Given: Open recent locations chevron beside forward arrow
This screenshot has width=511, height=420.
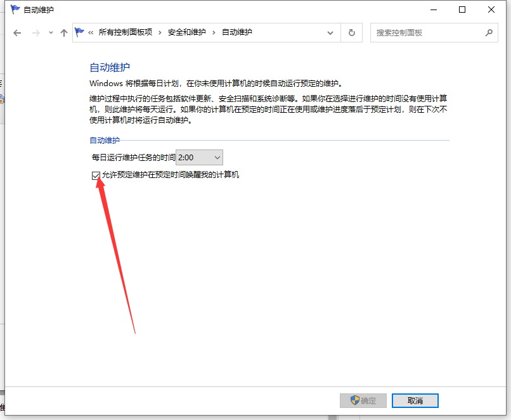Looking at the screenshot, I should [x=49, y=32].
